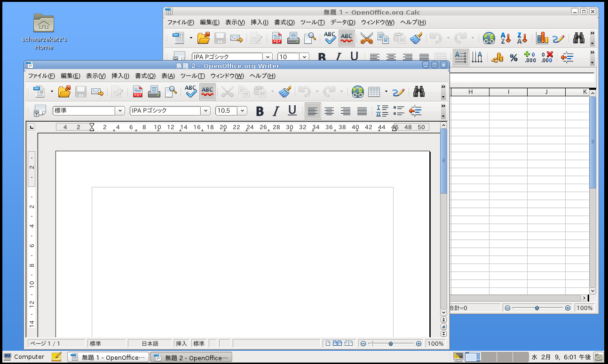Click Writer book view layout icon

click(x=349, y=343)
